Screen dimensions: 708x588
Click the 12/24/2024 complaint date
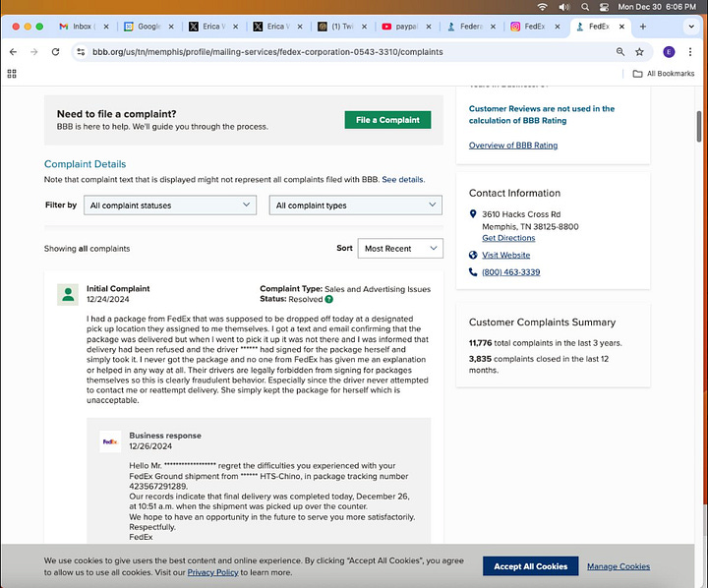(x=107, y=300)
